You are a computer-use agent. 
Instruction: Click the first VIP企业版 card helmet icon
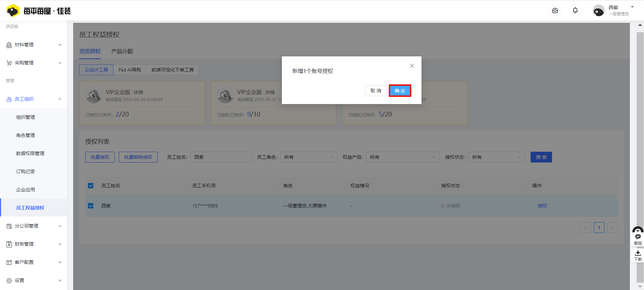tap(94, 96)
